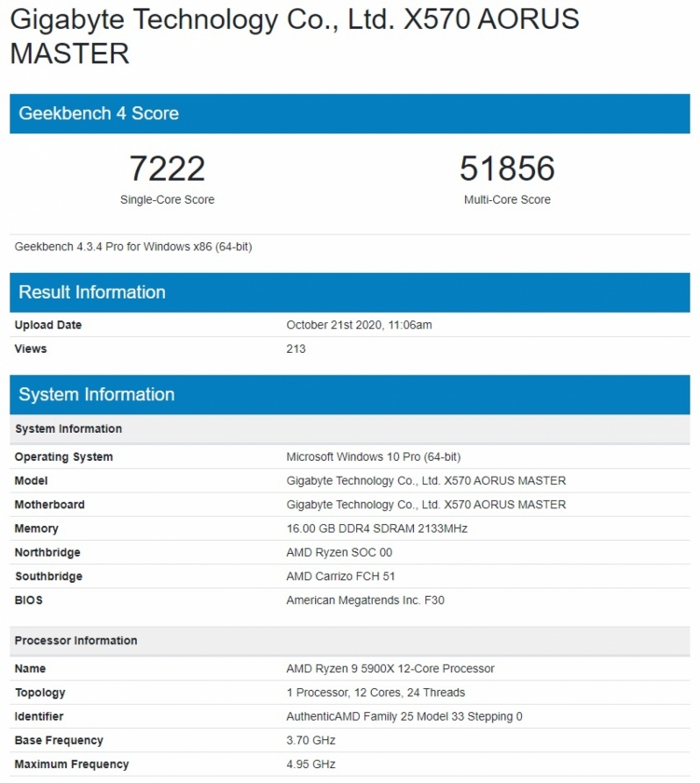Screen dimensions: 700x783
Task: Click the Topology label
Action: click(40, 693)
